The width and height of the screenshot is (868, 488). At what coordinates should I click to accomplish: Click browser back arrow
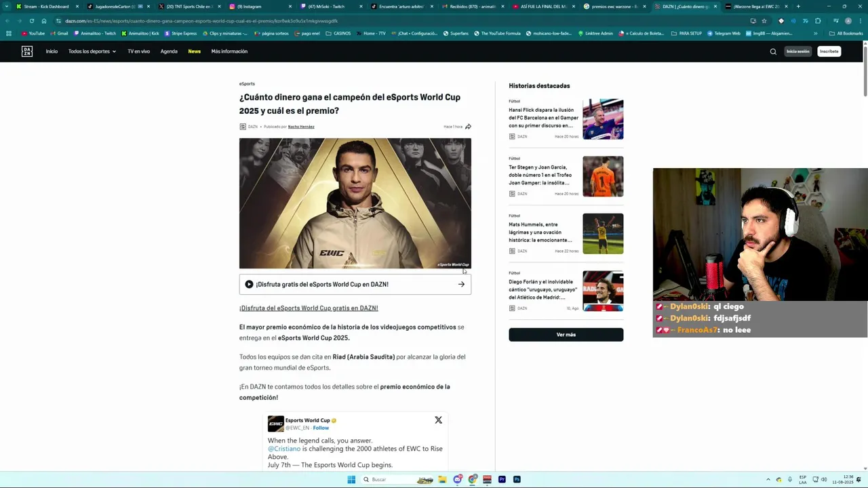tap(8, 21)
